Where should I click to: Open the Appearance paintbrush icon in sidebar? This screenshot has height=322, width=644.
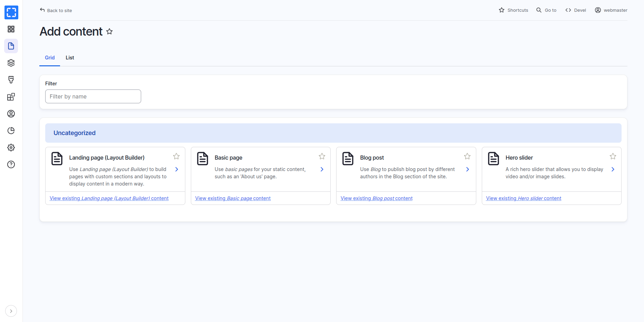[11, 80]
